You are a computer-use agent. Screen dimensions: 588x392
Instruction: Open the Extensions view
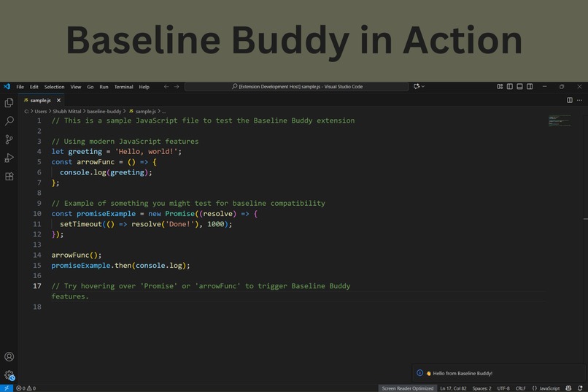coord(9,177)
